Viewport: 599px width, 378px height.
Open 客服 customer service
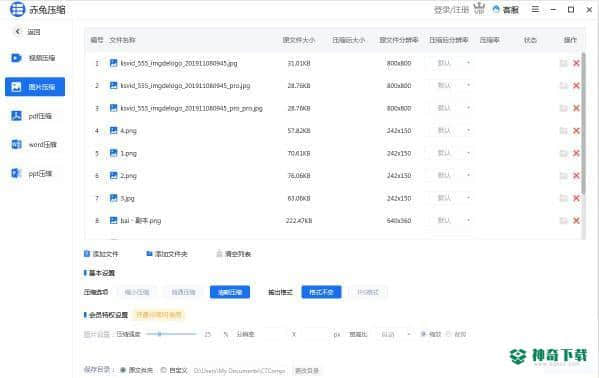506,10
